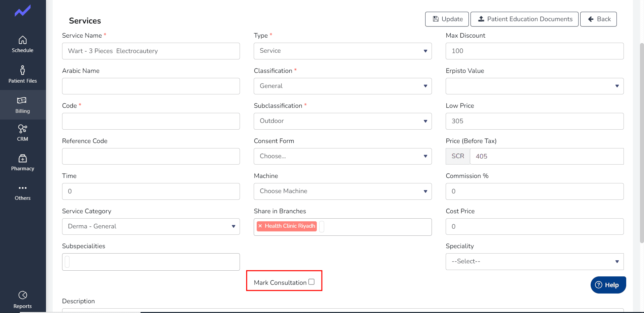Open Patient Education Documents
The image size is (644, 313).
525,19
